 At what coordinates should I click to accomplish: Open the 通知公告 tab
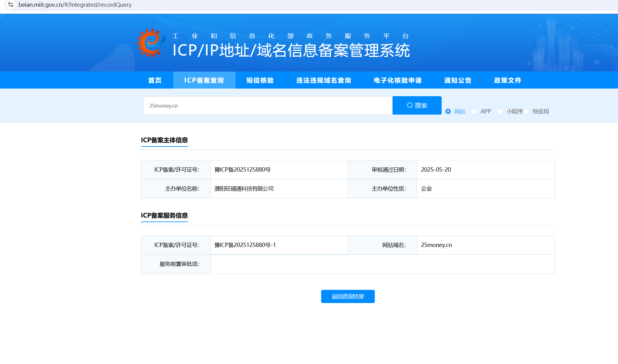(458, 80)
